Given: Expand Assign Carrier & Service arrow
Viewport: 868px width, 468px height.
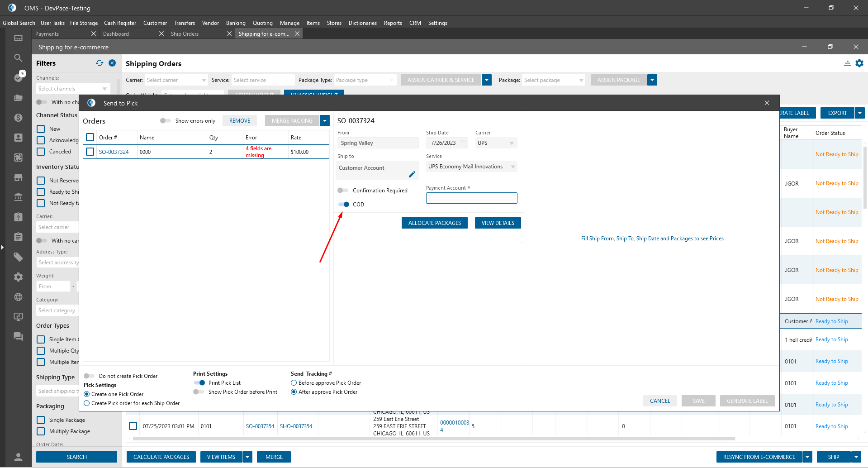Looking at the screenshot, I should click(x=487, y=80).
